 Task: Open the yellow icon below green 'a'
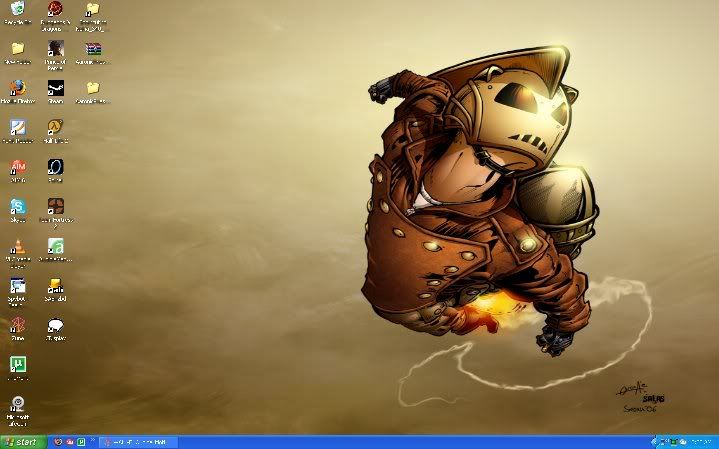[55, 290]
